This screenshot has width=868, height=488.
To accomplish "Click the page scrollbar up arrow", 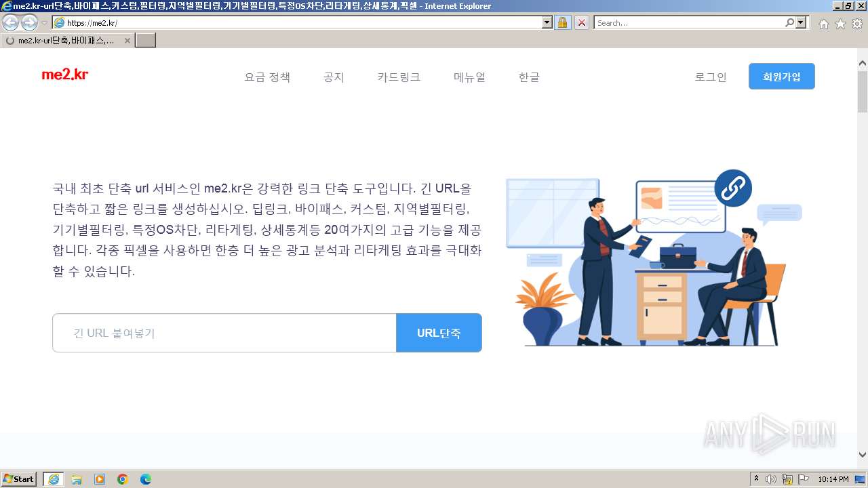I will point(863,63).
